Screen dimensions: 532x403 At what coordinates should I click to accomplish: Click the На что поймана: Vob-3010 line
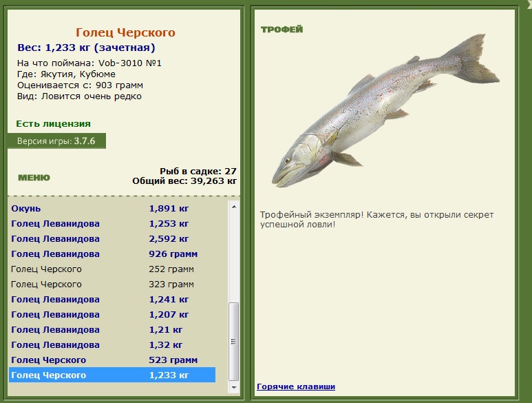[89, 63]
